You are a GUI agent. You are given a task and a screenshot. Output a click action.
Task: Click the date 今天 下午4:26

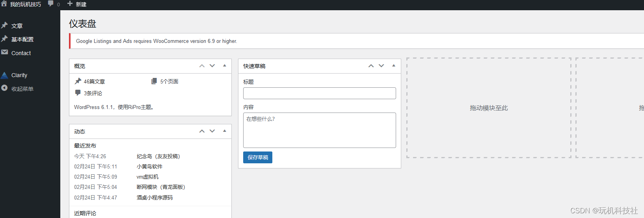90,156
